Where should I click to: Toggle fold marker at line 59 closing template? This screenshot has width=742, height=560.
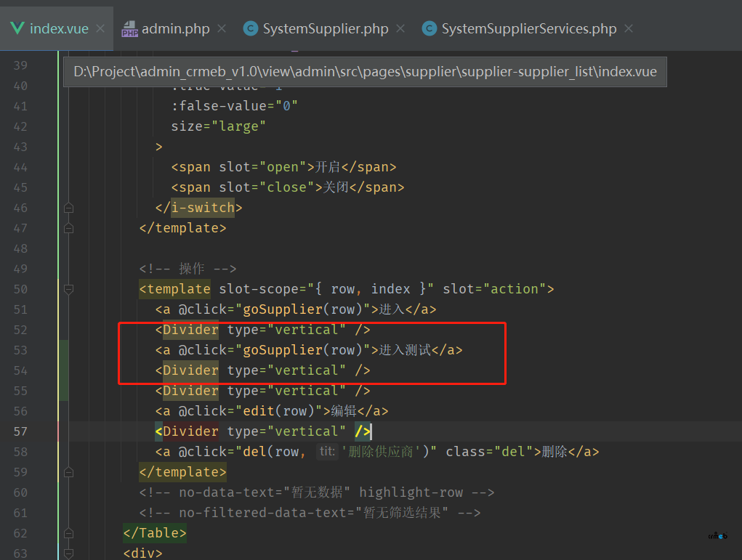pos(68,472)
